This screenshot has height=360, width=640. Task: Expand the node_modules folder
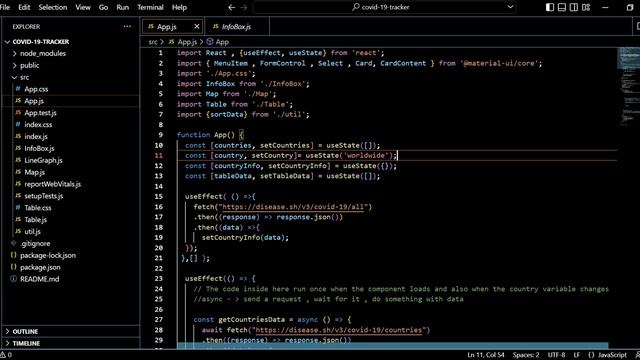tap(42, 53)
